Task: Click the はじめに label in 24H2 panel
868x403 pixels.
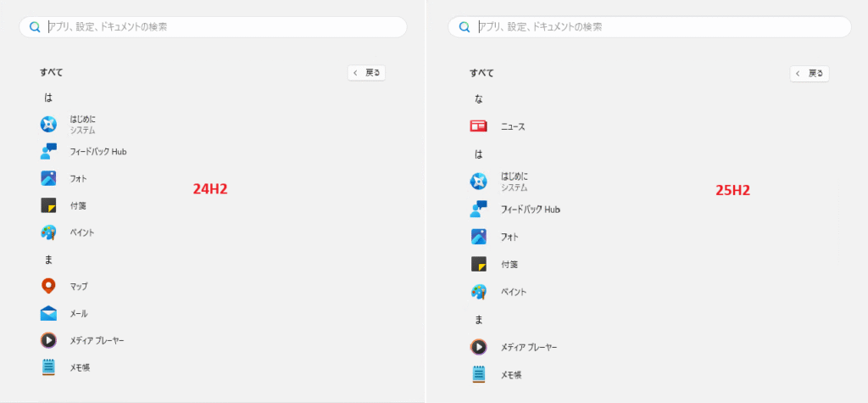Action: coord(83,119)
